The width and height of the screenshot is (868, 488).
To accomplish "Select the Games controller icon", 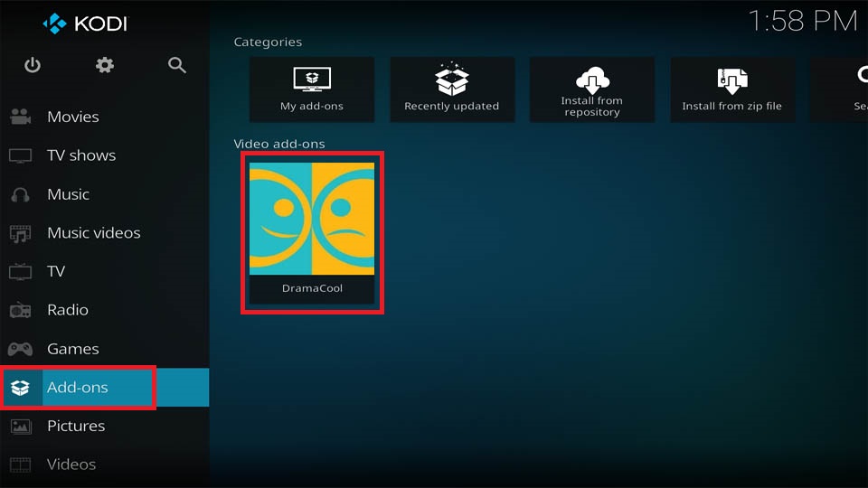I will (x=21, y=349).
